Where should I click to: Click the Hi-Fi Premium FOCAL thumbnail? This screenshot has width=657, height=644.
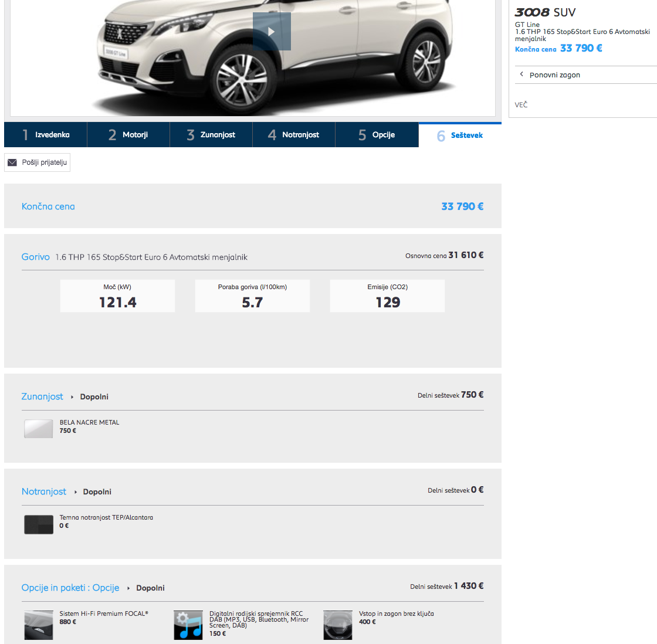[x=39, y=625]
